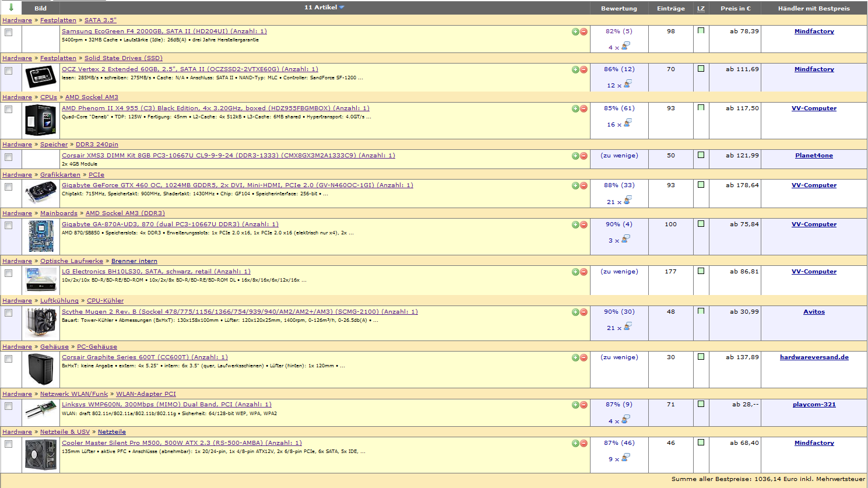Decrease quantity of Gigabyte GeForce GTX 460 OC
The image size is (868, 488).
click(584, 185)
